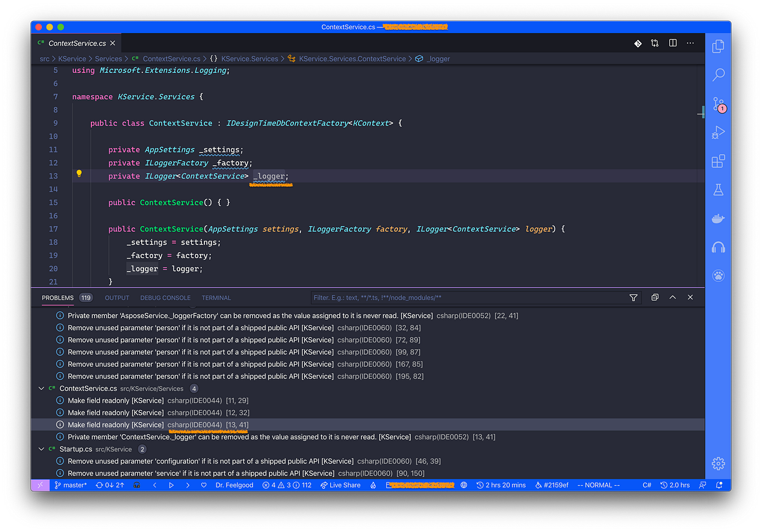Switch to the TERMINAL panel tab
Image resolution: width=762 pixels, height=532 pixels.
216,297
